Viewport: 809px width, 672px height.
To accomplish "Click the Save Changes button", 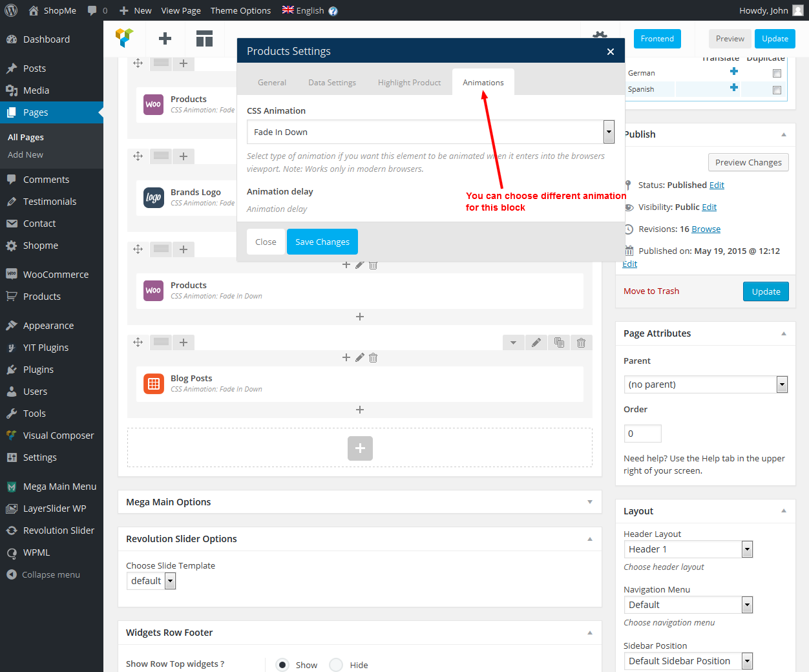I will (x=322, y=242).
